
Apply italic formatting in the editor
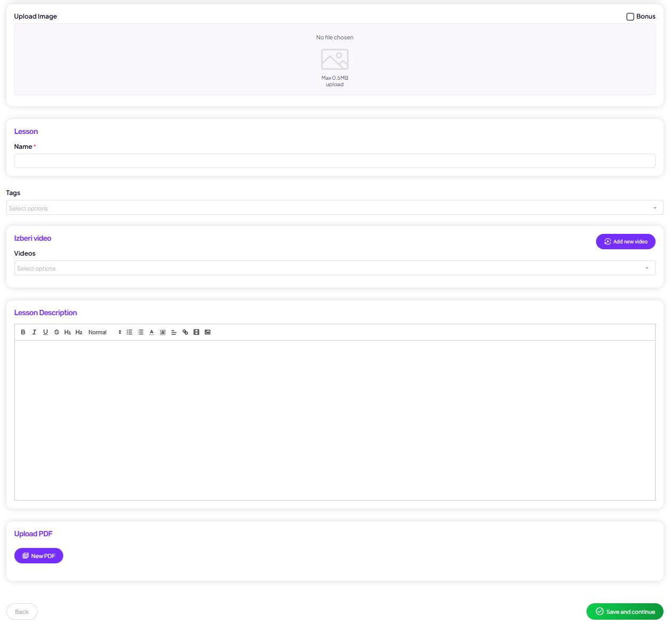coord(34,332)
